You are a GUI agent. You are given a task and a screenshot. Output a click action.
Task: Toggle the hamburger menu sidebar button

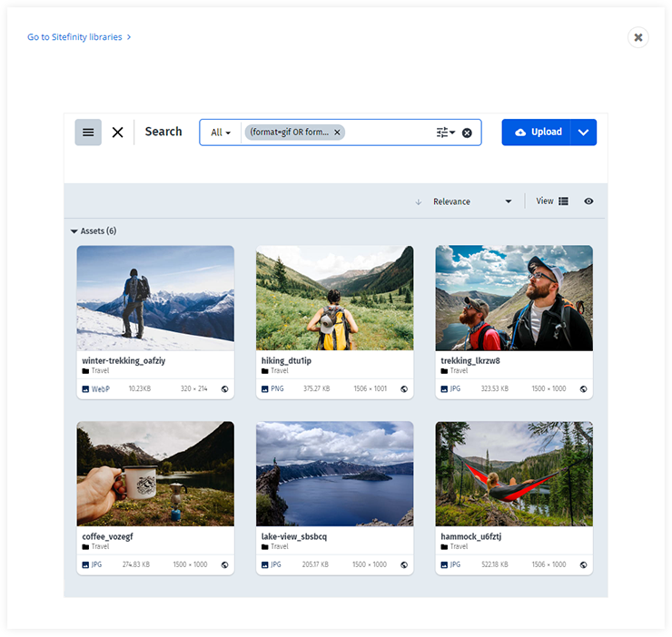(x=88, y=132)
